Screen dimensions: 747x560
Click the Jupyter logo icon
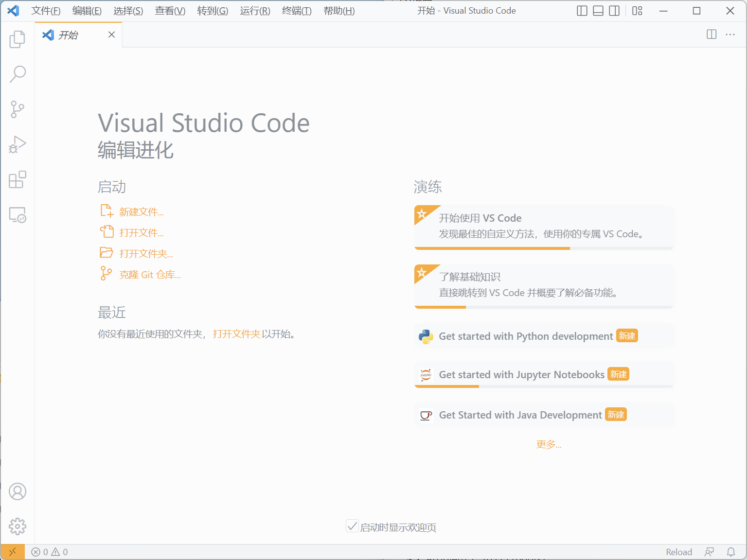pos(426,375)
